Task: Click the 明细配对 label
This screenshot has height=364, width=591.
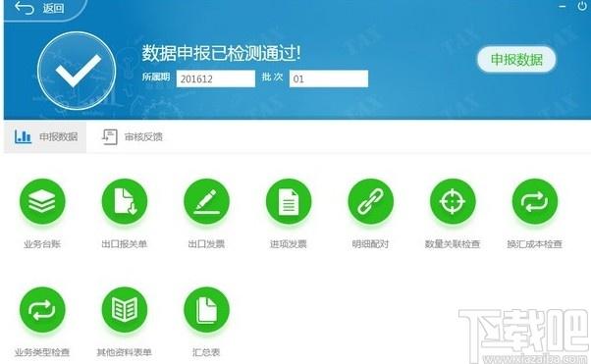Action: pyautogui.click(x=370, y=244)
